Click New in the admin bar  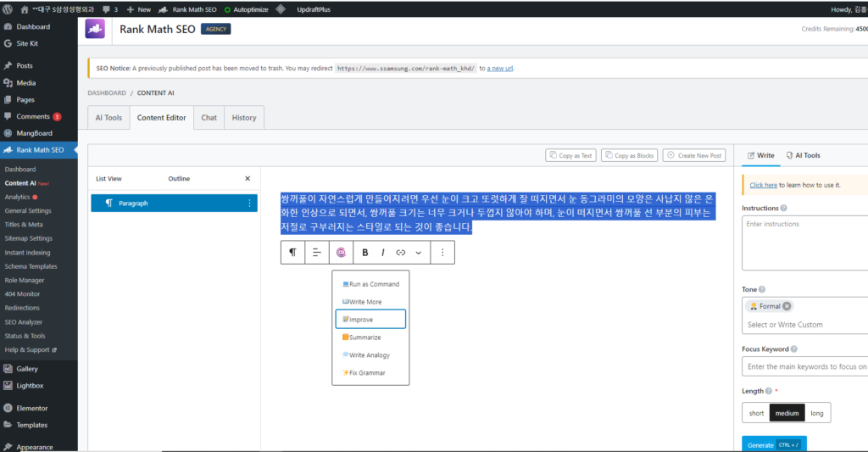138,9
